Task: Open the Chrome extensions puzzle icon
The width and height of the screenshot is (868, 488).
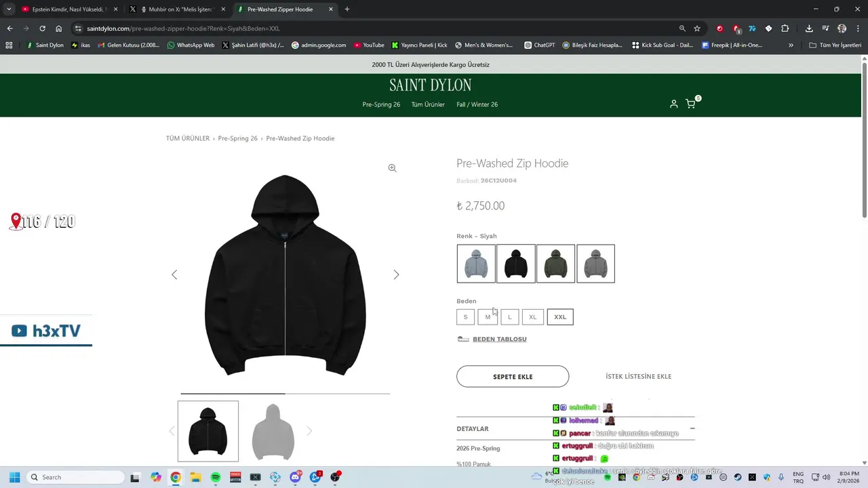Action: 785,28
